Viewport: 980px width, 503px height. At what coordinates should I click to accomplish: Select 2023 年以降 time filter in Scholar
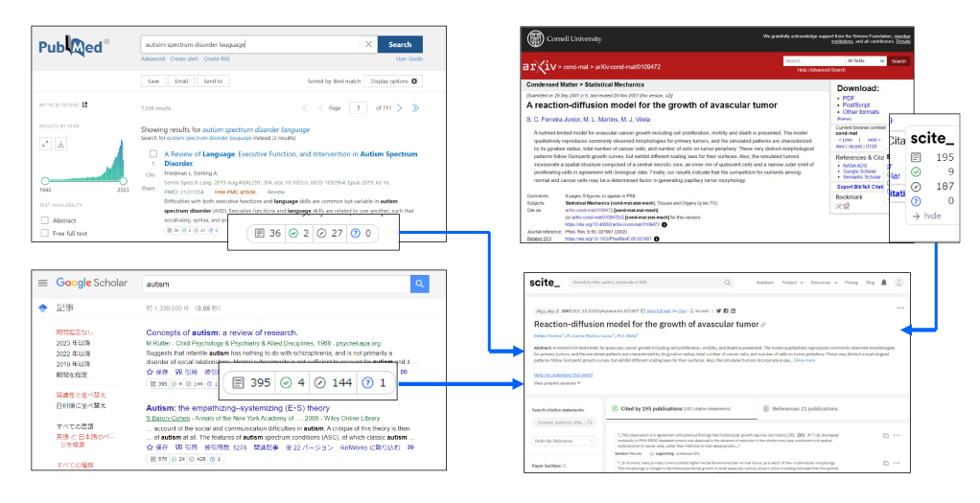pos(73,343)
